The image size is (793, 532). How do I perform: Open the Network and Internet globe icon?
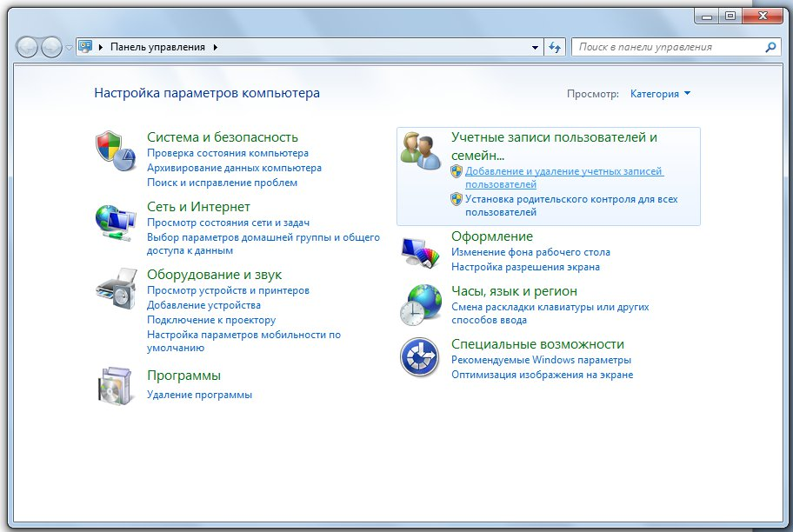tap(116, 223)
